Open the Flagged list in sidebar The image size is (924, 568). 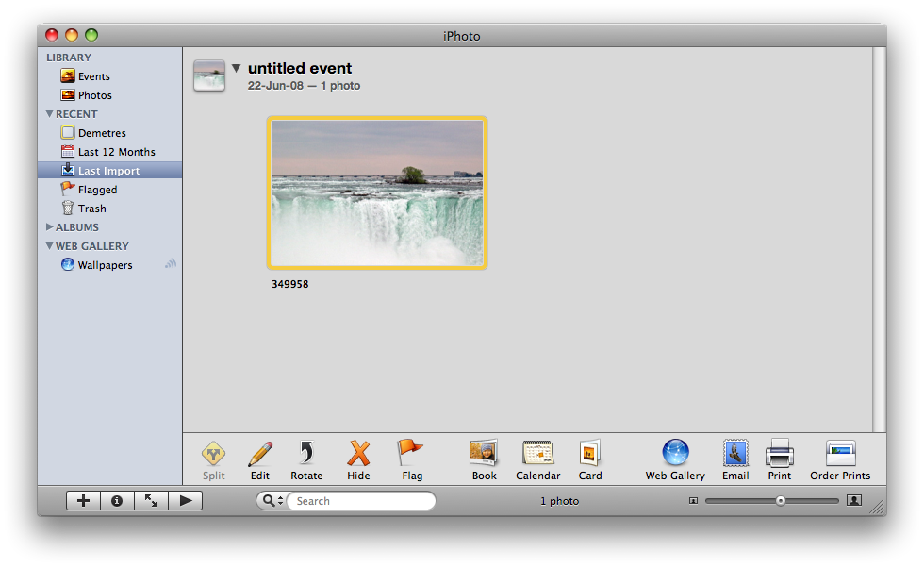[96, 190]
